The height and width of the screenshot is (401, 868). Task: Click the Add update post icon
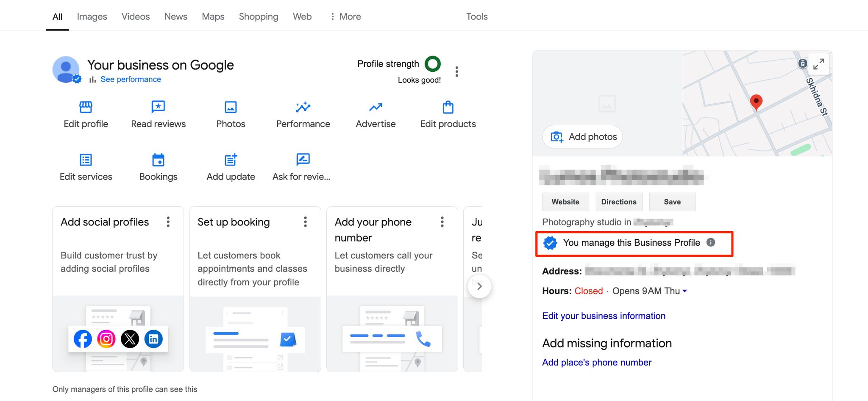click(231, 160)
